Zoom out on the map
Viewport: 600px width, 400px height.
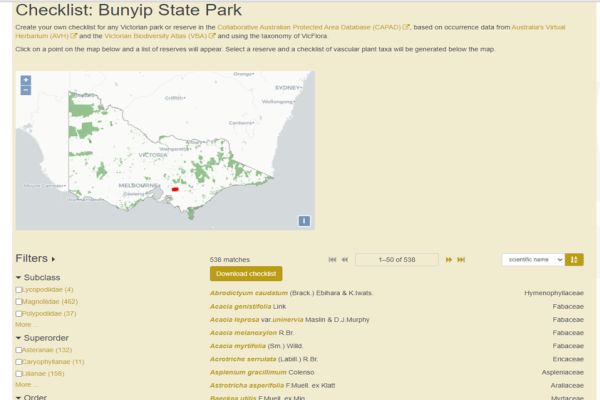26,90
